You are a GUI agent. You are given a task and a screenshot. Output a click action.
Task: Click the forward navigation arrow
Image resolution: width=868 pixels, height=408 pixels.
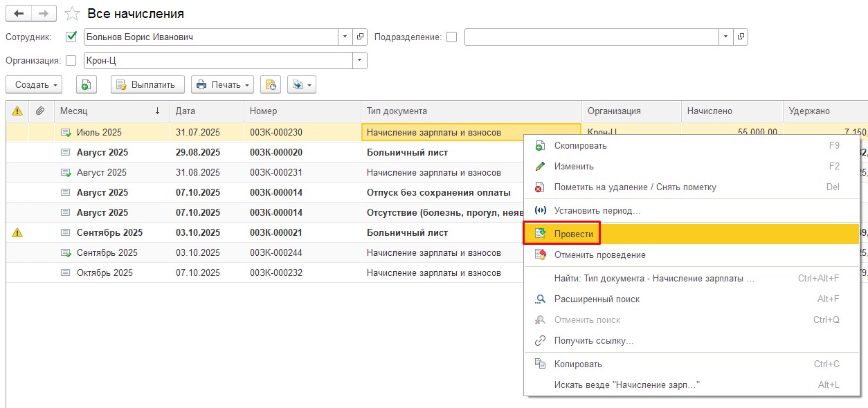44,14
